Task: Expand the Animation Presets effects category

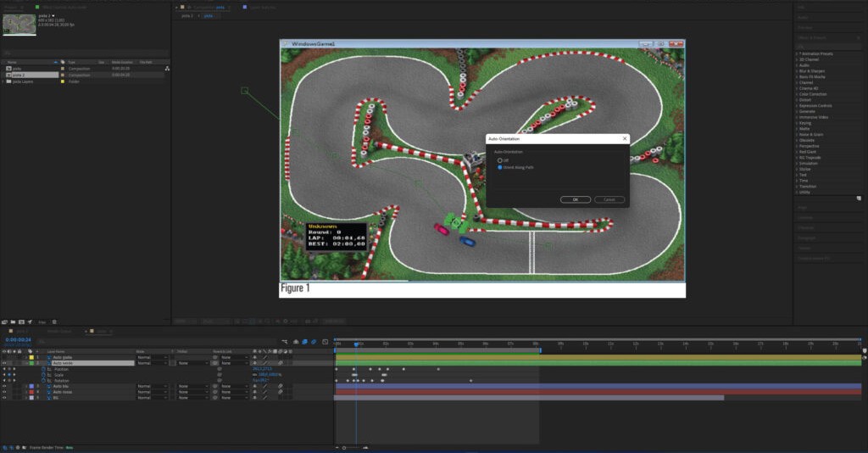Action: click(797, 53)
